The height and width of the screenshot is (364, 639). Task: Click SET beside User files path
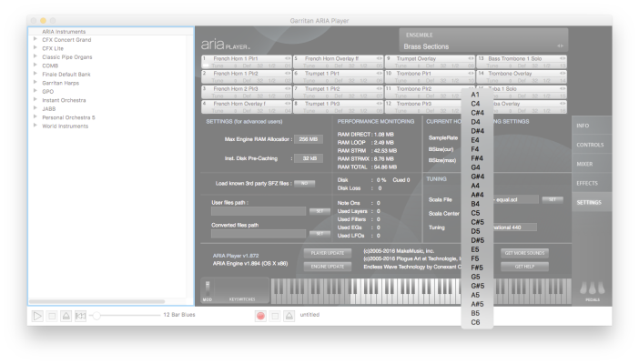[319, 211]
